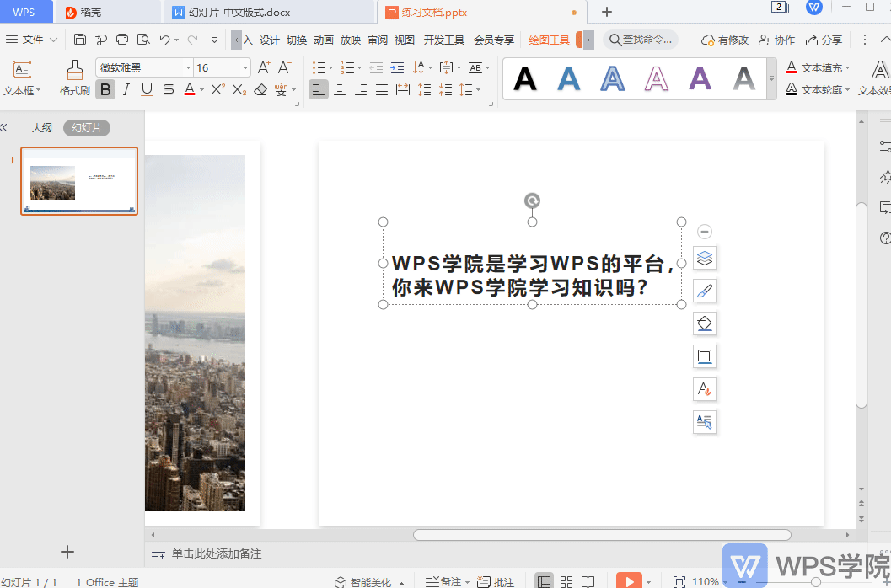Click the Decrease paragraph spacing icon
Screen dimensions: 891x588
(445, 89)
